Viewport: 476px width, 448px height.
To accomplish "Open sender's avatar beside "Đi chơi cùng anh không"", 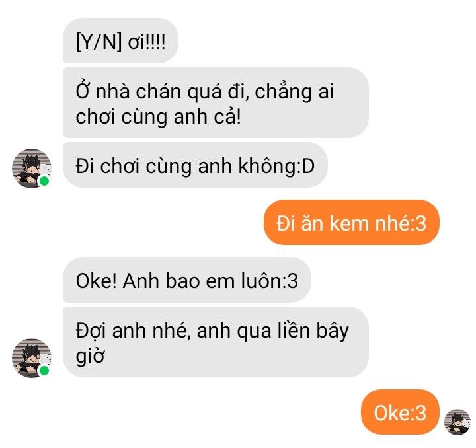I will pyautogui.click(x=32, y=168).
